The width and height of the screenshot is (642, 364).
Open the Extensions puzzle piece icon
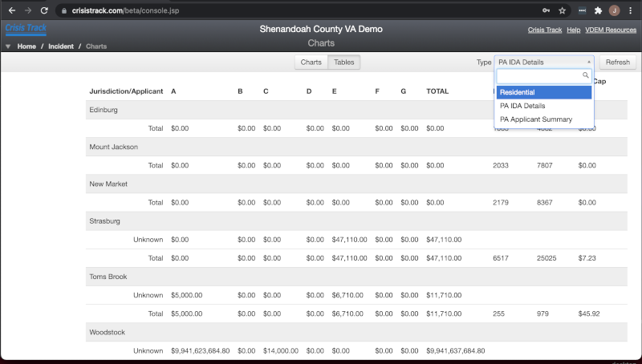598,10
